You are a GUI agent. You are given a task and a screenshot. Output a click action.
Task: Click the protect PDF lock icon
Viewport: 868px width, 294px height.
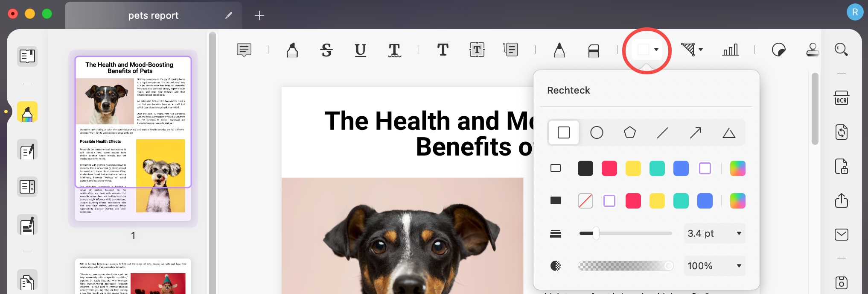[842, 166]
